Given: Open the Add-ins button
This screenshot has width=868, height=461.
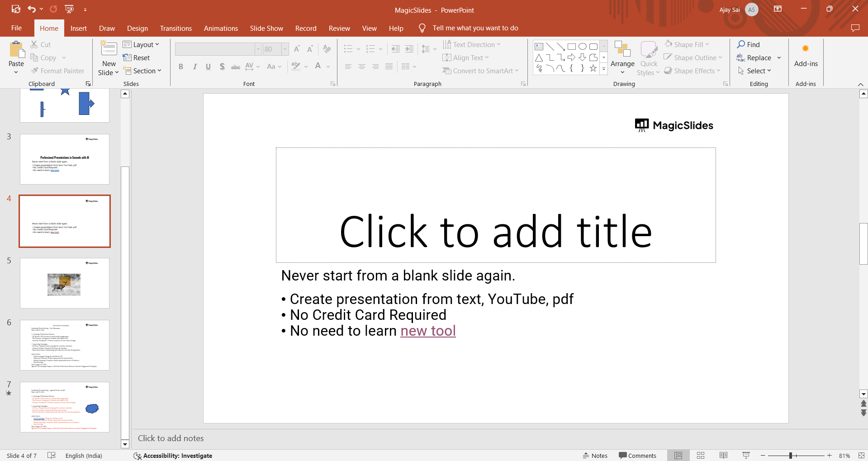Looking at the screenshot, I should tap(806, 57).
